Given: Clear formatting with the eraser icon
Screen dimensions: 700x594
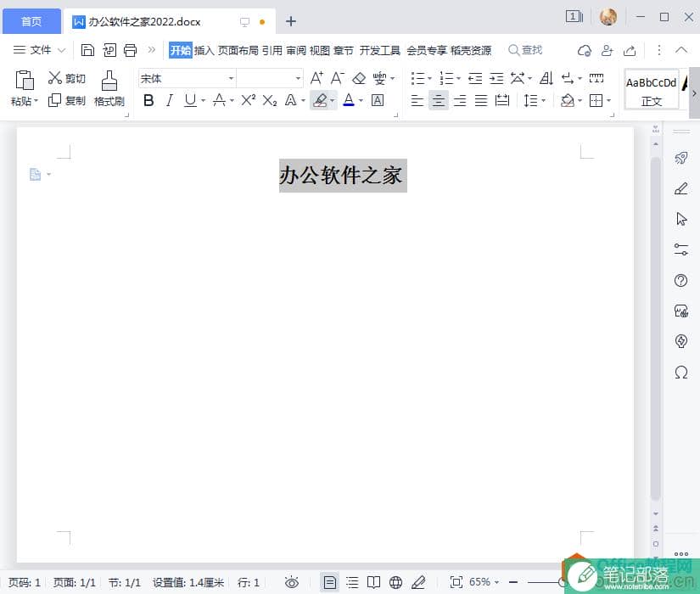Looking at the screenshot, I should pyautogui.click(x=359, y=79).
